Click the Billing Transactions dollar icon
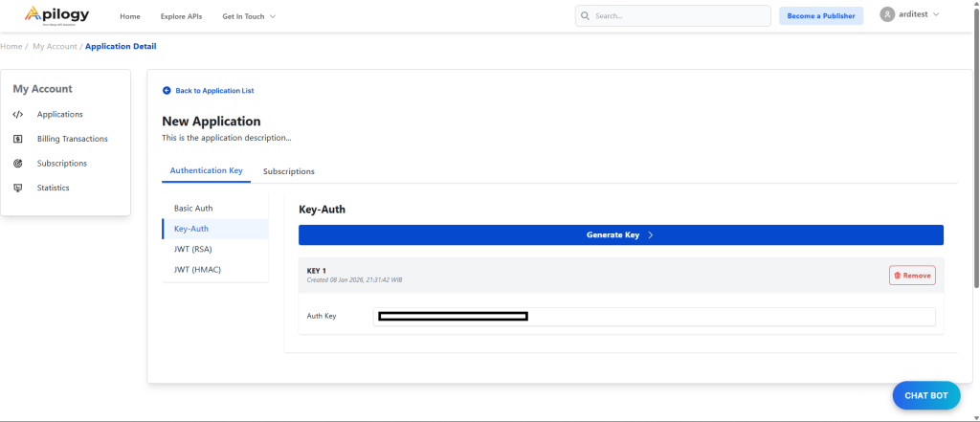 coord(18,139)
